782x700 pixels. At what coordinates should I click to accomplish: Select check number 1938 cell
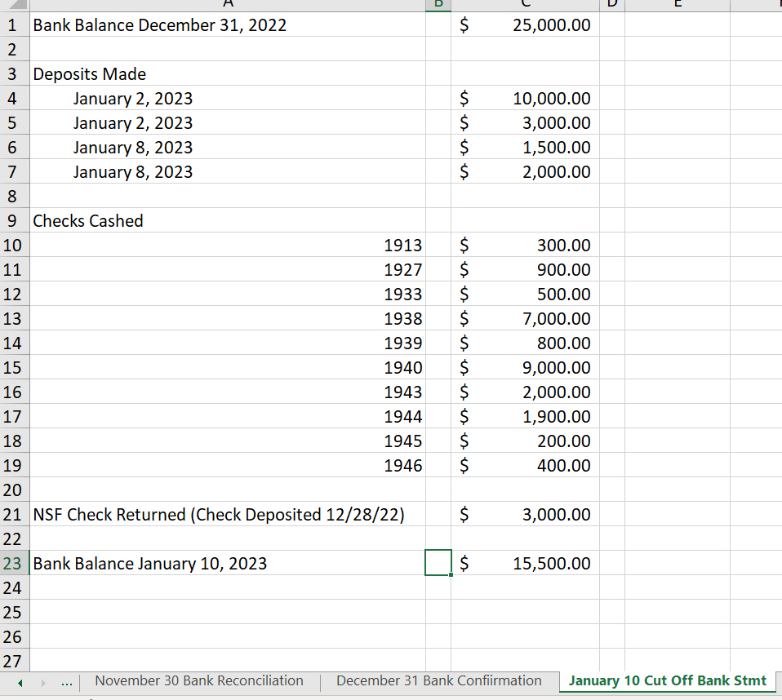228,318
